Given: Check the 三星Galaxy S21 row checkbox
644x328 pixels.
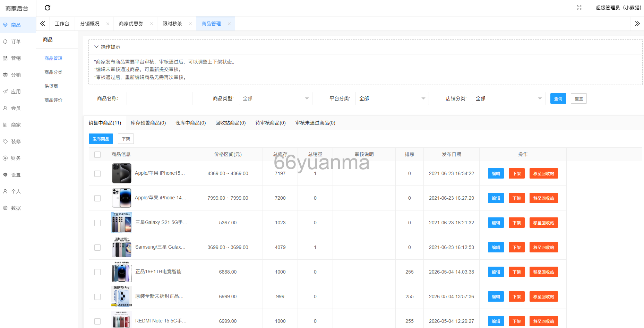Looking at the screenshot, I should pos(97,223).
